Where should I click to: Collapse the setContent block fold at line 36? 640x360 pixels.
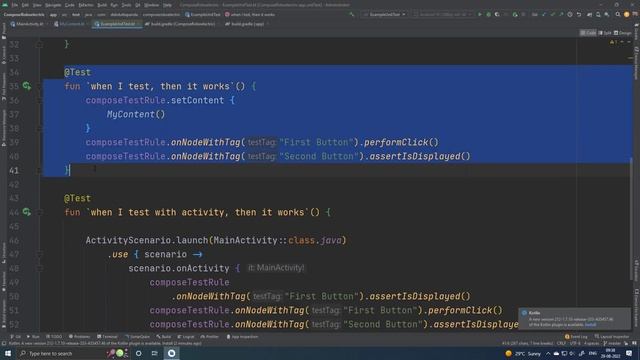[x=40, y=100]
